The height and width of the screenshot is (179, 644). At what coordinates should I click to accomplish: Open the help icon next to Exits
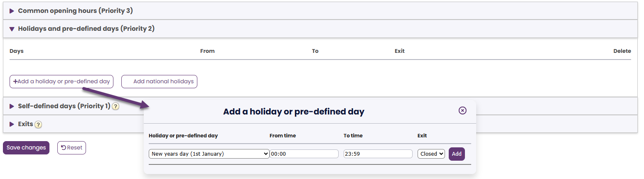click(38, 124)
